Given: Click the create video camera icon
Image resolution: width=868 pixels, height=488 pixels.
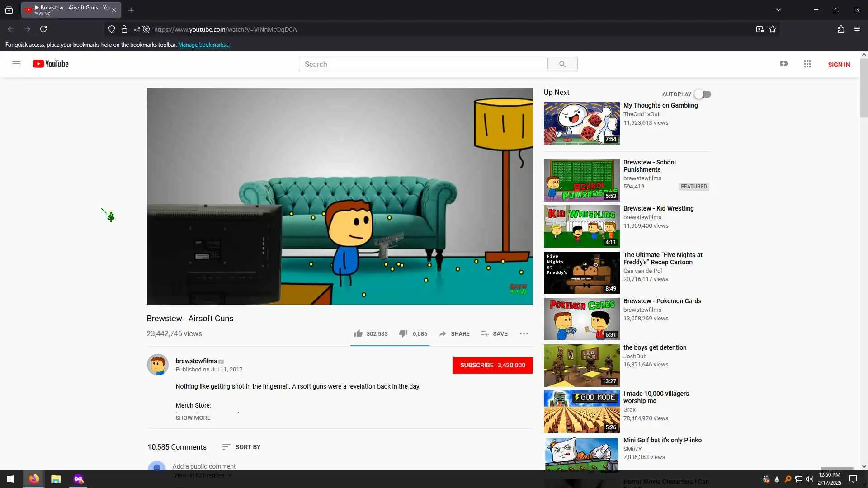Looking at the screenshot, I should [784, 64].
